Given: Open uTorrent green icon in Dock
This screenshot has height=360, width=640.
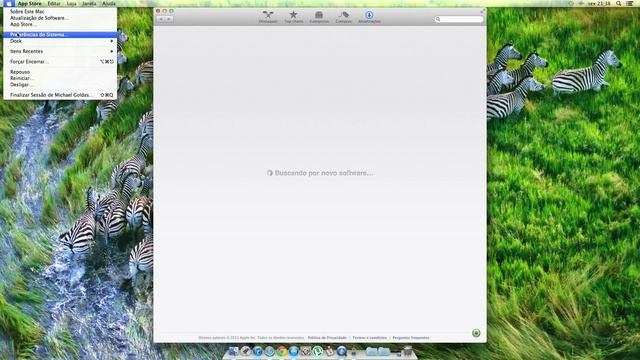Looking at the screenshot, I should 318,351.
